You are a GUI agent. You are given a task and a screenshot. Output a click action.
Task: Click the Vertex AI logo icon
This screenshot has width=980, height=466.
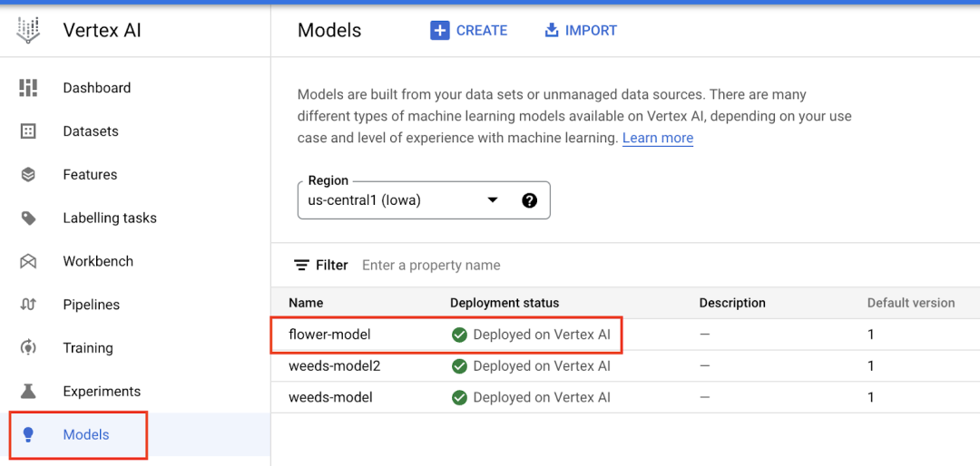click(x=28, y=30)
